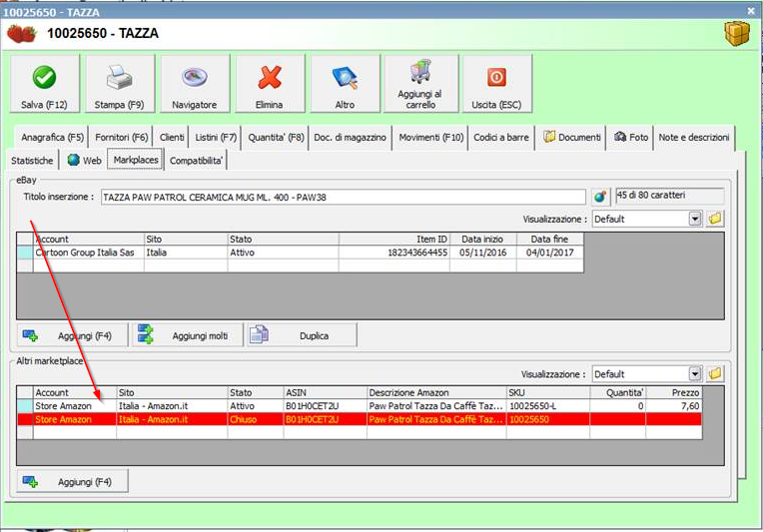
Task: Open the Listini (F7) tab
Action: [x=216, y=138]
